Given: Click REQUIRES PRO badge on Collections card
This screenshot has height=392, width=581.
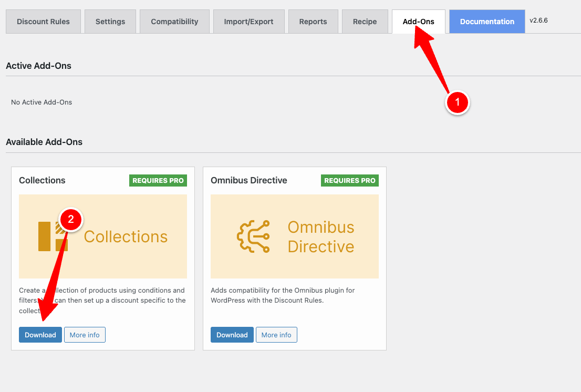Looking at the screenshot, I should pyautogui.click(x=158, y=180).
